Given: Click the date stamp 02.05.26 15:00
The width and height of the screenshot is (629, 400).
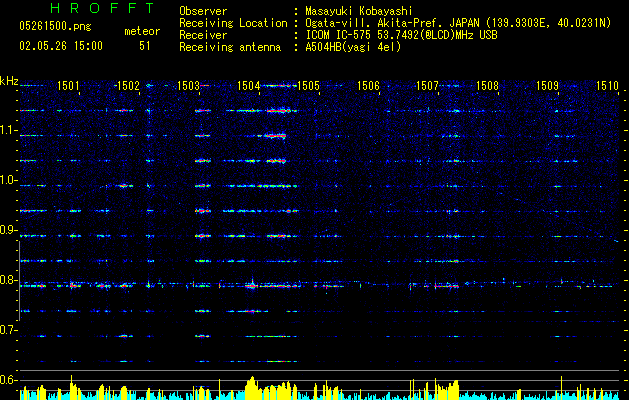Looking at the screenshot, I should pyautogui.click(x=61, y=46).
